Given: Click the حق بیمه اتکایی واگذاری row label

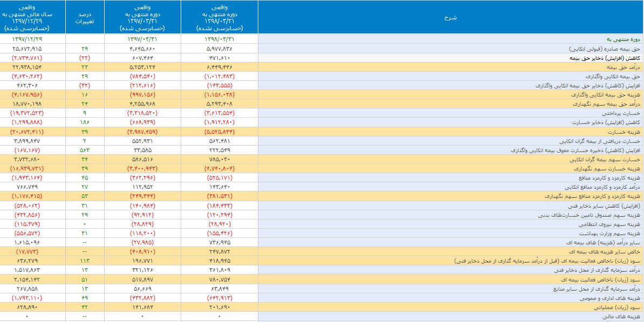Looking at the screenshot, I should [612, 77].
